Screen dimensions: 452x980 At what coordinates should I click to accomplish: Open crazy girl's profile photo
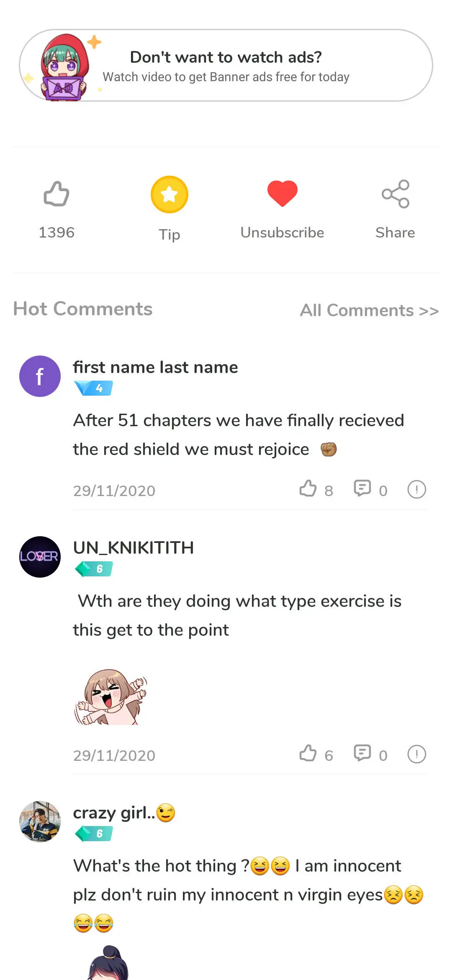40,821
